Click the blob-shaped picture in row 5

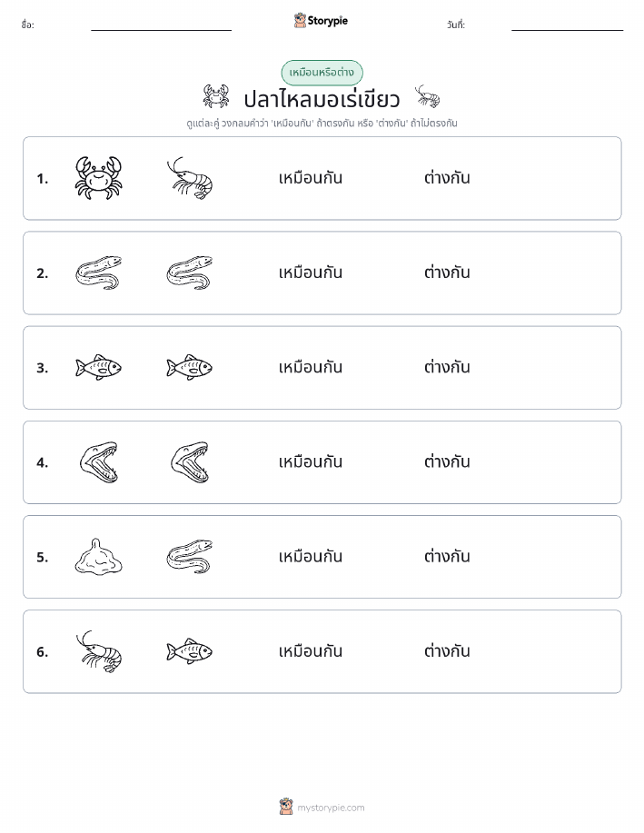pyautogui.click(x=98, y=557)
